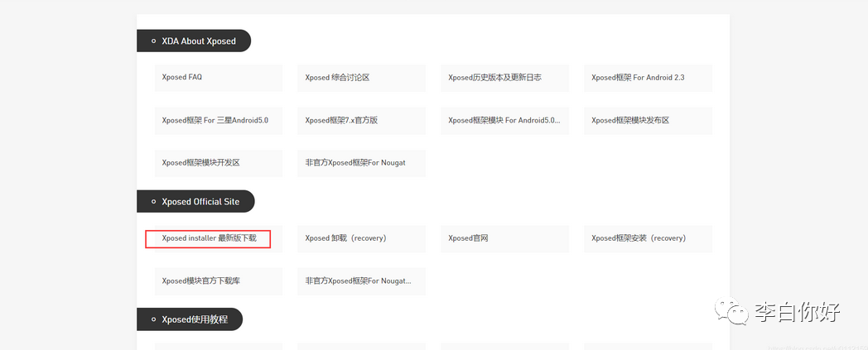Open Xposed框架 For 三星Android5.0 link

(x=218, y=121)
